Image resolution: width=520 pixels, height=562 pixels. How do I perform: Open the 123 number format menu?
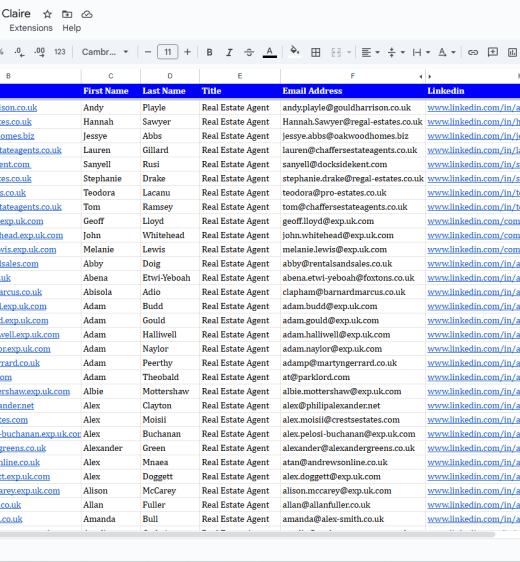(x=60, y=52)
